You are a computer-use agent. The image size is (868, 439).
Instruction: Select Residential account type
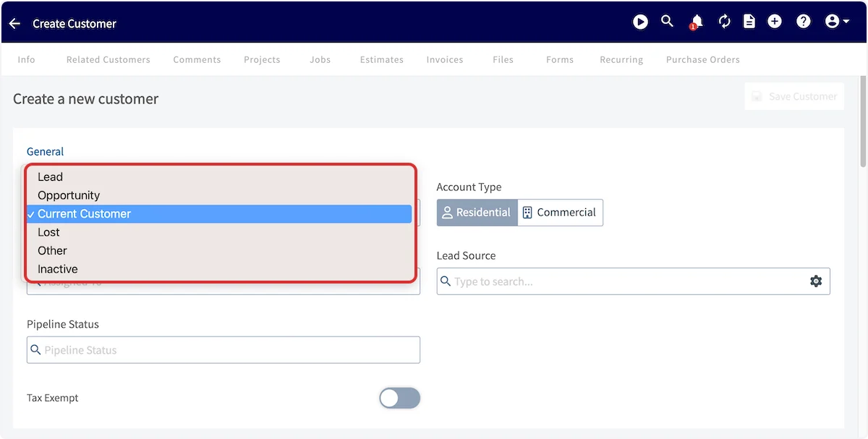(x=477, y=213)
